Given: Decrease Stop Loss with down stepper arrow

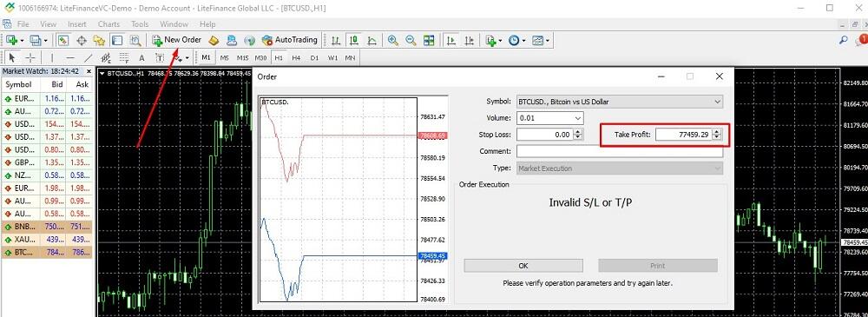Looking at the screenshot, I should (578, 137).
